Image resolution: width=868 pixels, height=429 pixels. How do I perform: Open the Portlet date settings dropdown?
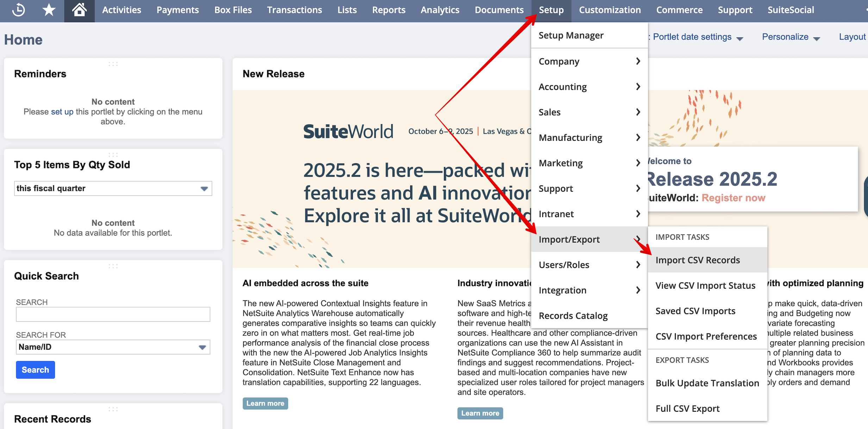[698, 37]
